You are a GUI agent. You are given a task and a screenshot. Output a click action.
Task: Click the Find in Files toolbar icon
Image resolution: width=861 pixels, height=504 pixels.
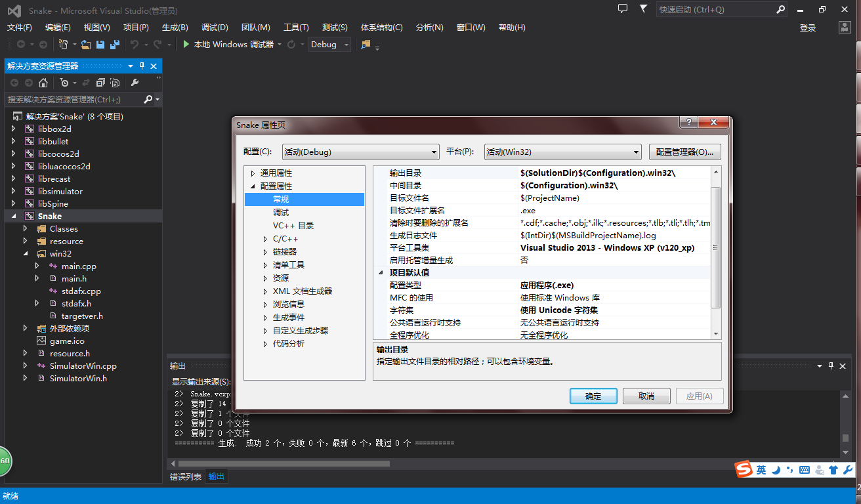click(366, 44)
